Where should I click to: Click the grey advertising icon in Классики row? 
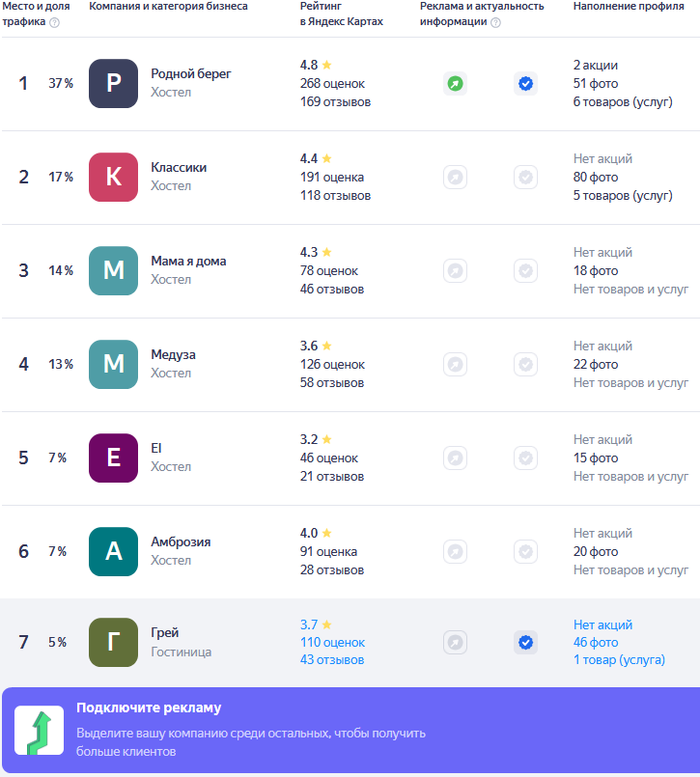click(x=455, y=177)
